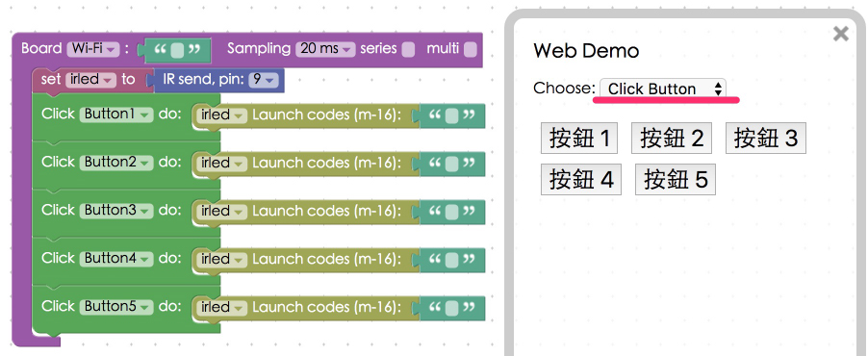Toggle the series checkbox
Viewport: 868px width, 356px height.
[408, 50]
